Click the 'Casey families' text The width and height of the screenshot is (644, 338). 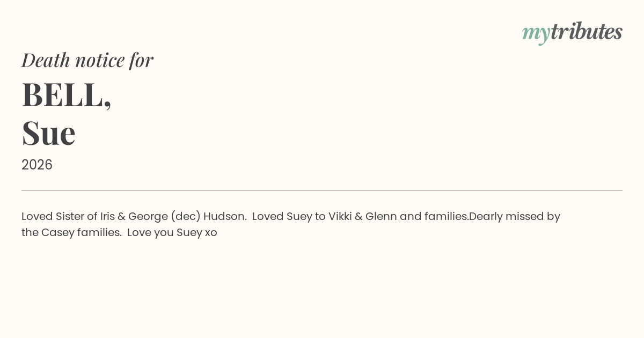(81, 233)
